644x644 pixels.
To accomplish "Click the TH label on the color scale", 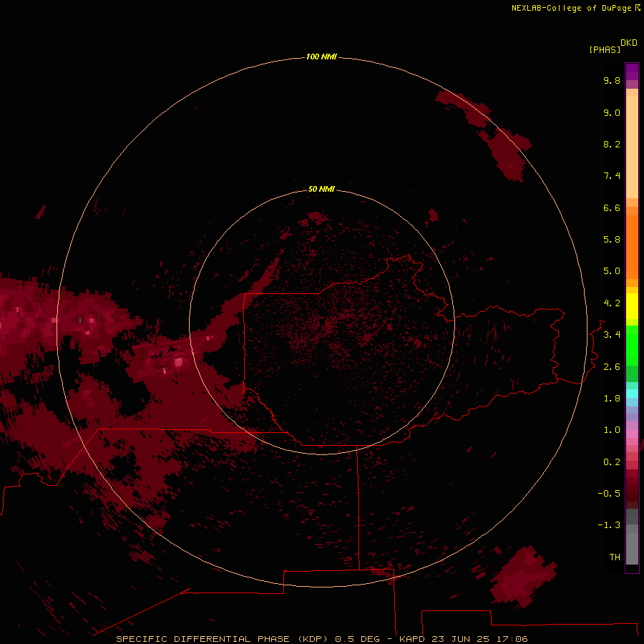I will (615, 557).
